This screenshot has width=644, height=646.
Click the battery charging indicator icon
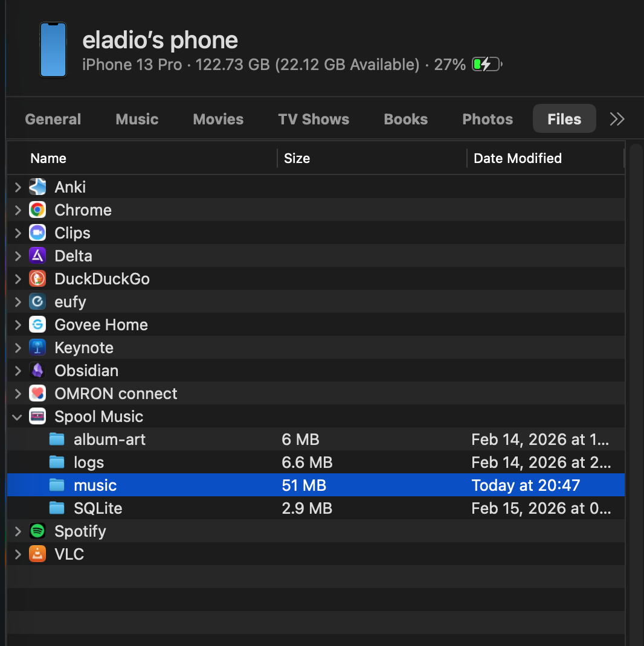click(x=487, y=64)
